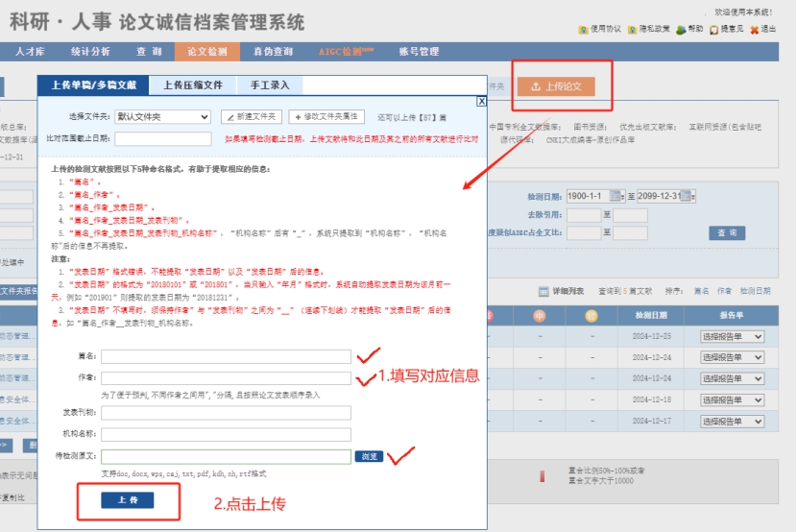This screenshot has height=532, width=797.
Task: Click 浏览 to browse for a file
Action: point(369,456)
